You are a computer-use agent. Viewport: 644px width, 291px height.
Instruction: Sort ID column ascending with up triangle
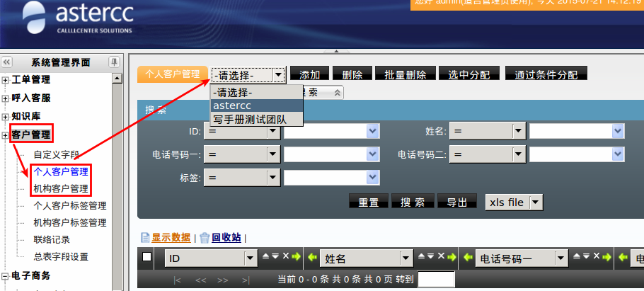266,256
